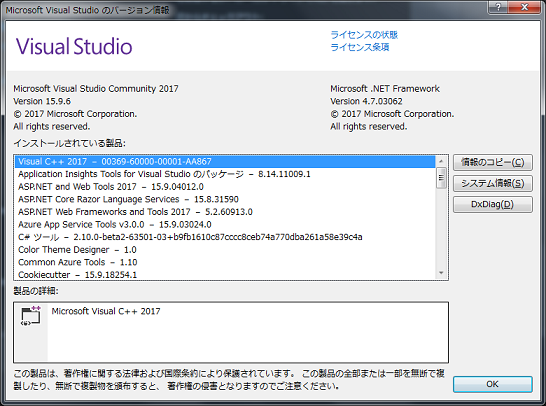Click Microsoft Visual C++ 2017 details text
The height and width of the screenshot is (406, 546).
(x=106, y=311)
